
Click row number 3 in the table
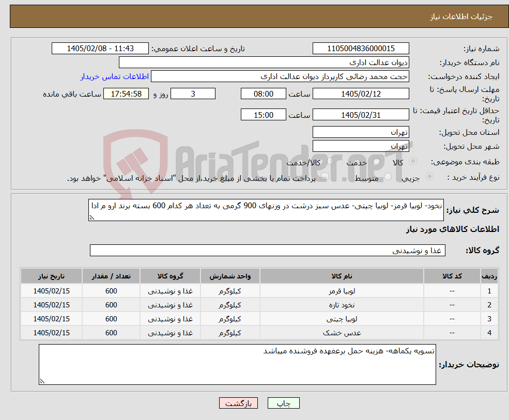(489, 319)
